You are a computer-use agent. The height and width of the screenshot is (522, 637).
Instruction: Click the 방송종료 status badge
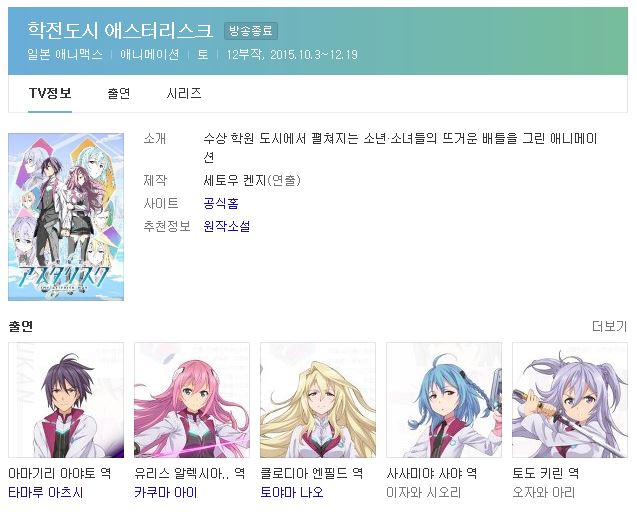(251, 31)
